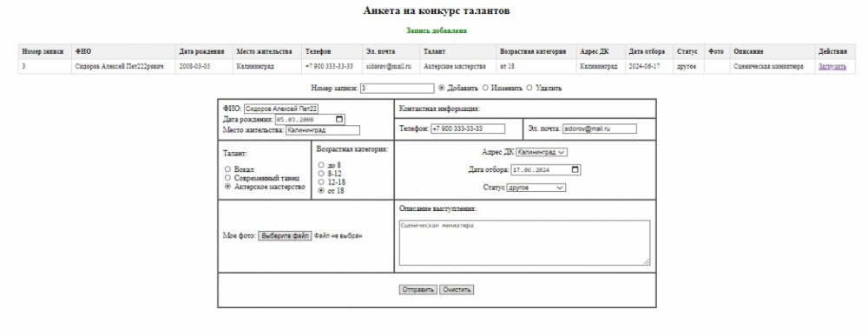
Task: Click the 2024-06-17 table cell
Action: (x=649, y=67)
